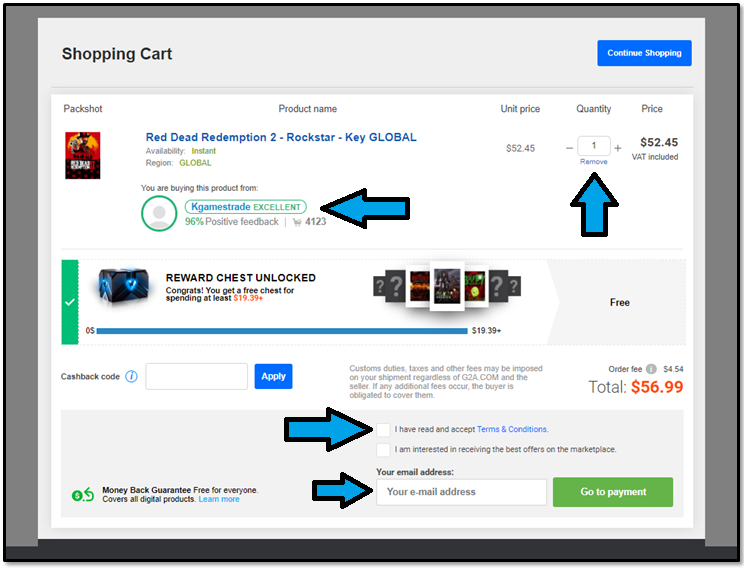Focus the e-mail address field
Screen dimensions: 744x568
[x=461, y=492]
